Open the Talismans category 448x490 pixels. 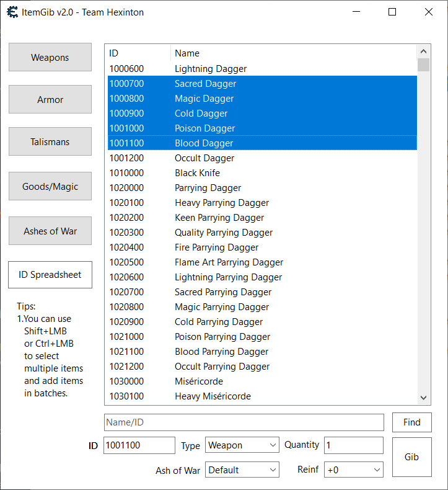point(50,141)
